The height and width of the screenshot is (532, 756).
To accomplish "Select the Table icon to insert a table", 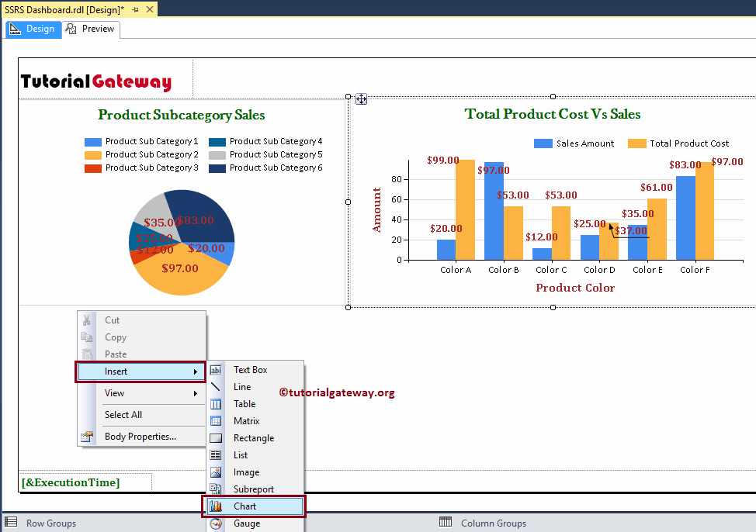I will [x=216, y=404].
